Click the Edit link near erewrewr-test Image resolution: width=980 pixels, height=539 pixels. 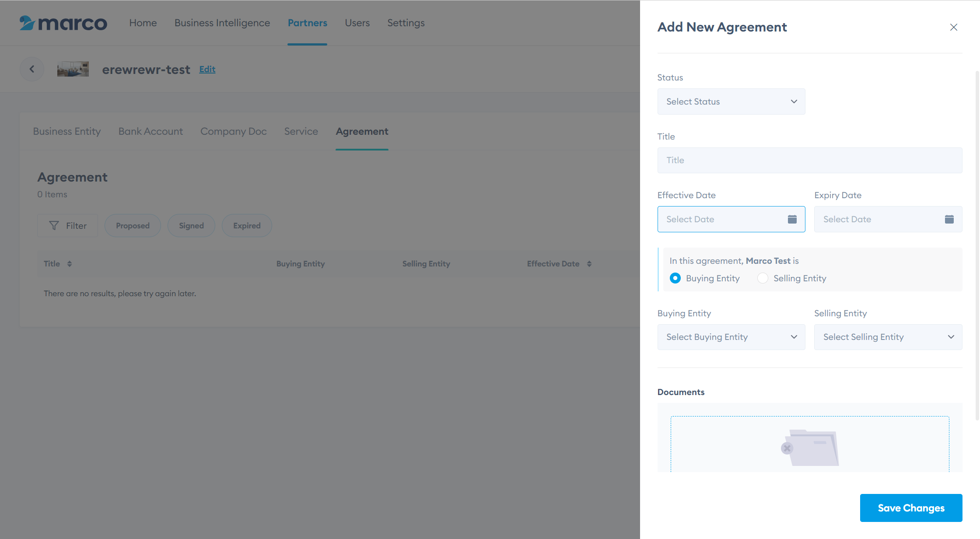coord(207,69)
